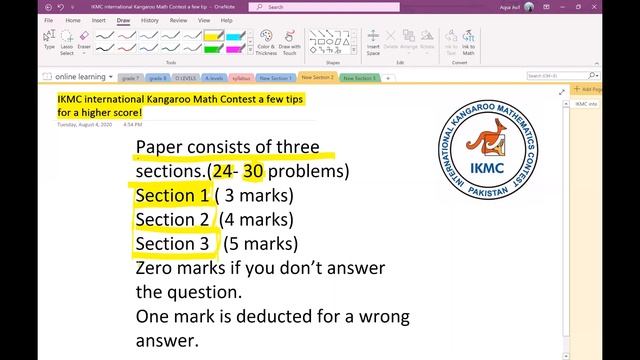Select the Type tool
This screenshot has width=640, height=360.
coord(49,40)
